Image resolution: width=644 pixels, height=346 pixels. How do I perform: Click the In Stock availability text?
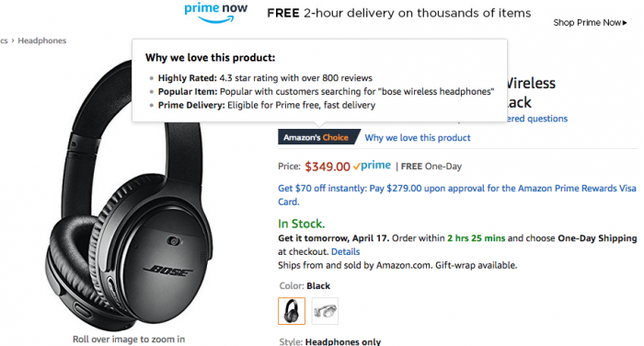(x=302, y=224)
